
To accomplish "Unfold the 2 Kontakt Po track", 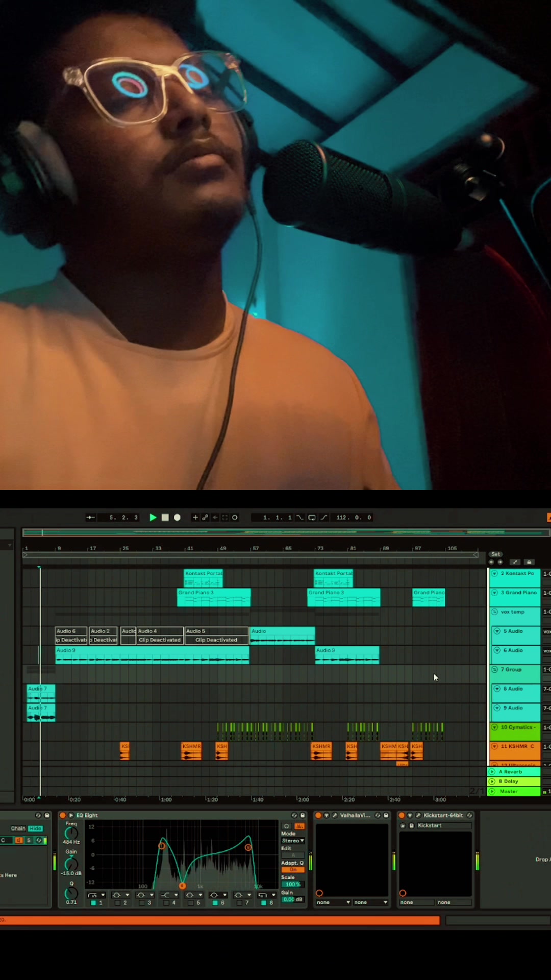I will click(x=494, y=574).
